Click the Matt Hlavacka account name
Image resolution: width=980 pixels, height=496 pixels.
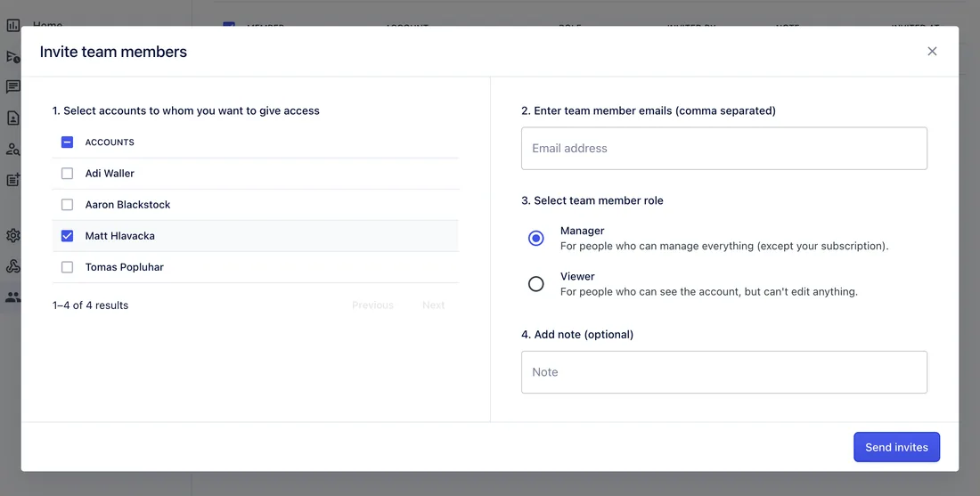tap(120, 236)
